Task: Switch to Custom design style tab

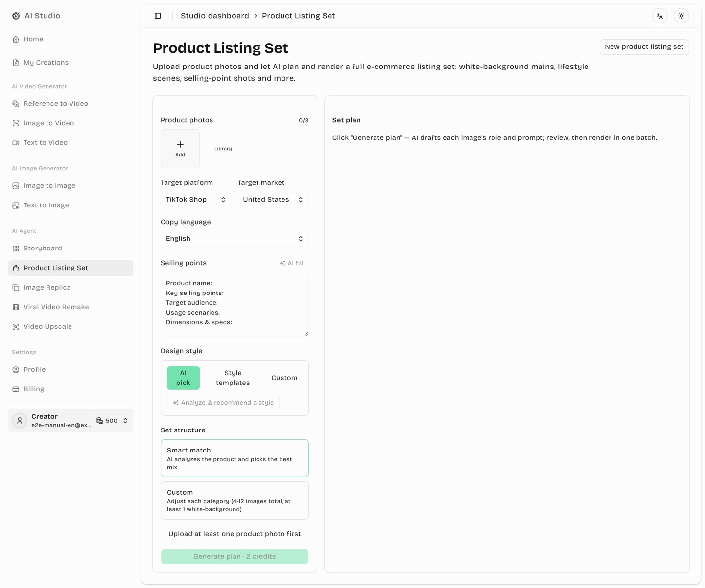Action: click(284, 378)
